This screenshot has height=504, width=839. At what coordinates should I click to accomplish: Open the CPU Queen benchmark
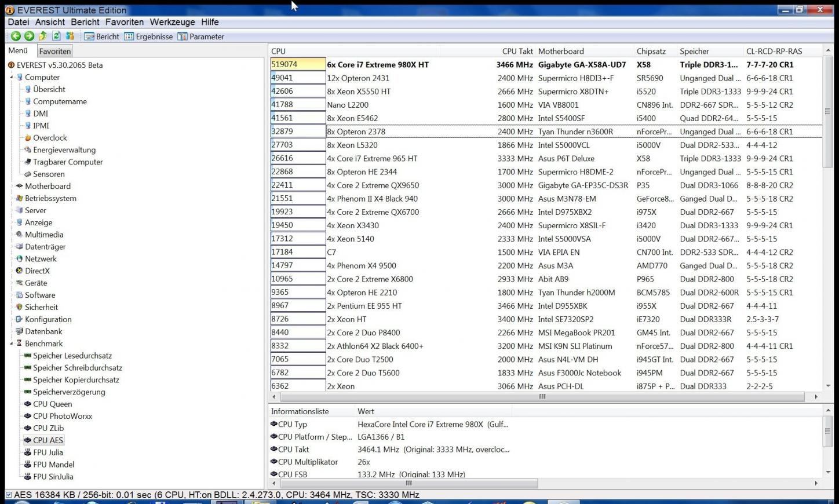tap(49, 404)
